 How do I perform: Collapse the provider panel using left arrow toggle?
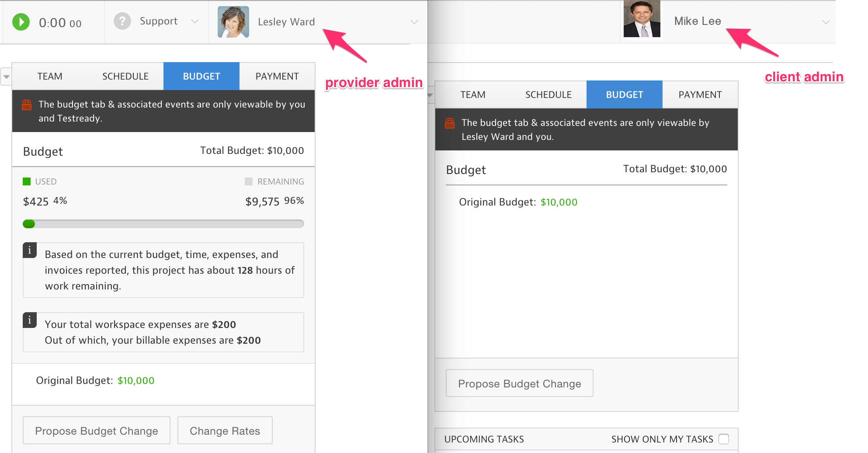click(x=6, y=77)
